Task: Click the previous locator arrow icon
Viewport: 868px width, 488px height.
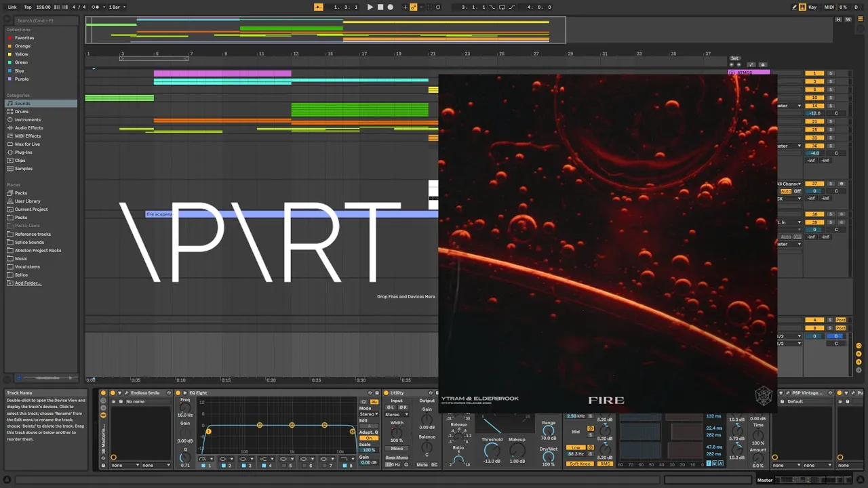Action: point(732,64)
